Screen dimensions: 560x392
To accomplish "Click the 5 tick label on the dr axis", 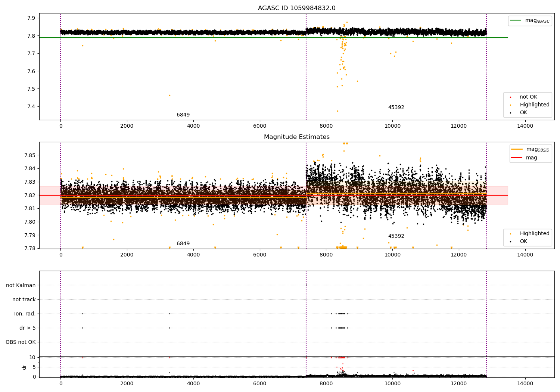I will pyautogui.click(x=34, y=367).
